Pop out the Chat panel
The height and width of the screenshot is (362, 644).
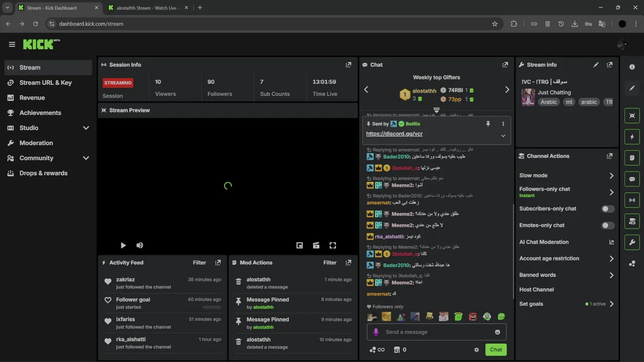coord(505,65)
